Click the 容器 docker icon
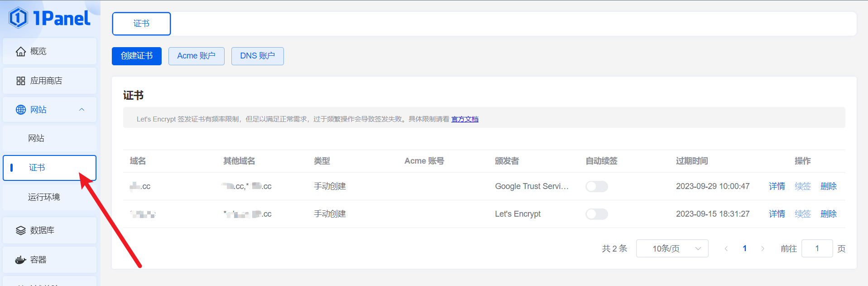The image size is (868, 286). pos(21,260)
